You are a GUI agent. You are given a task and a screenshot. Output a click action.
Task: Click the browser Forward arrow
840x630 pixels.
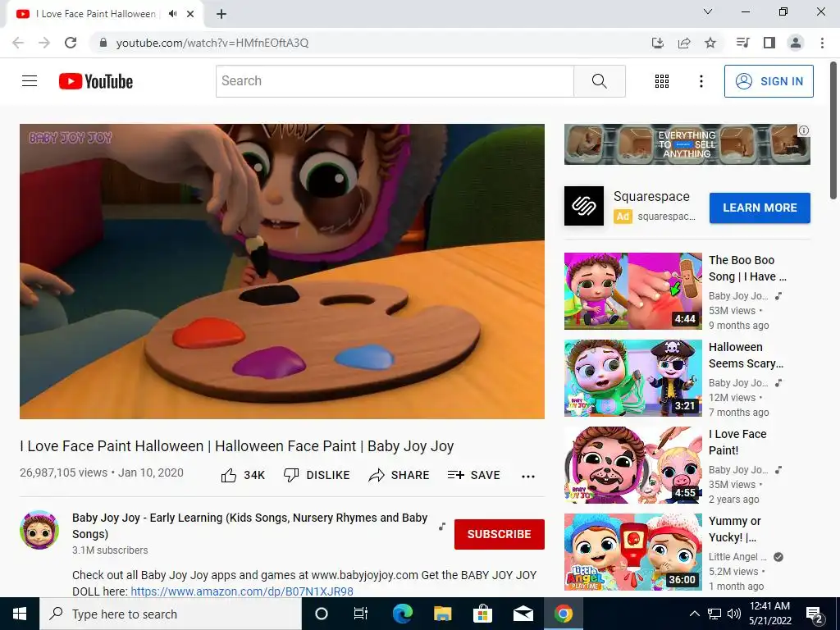pos(44,43)
